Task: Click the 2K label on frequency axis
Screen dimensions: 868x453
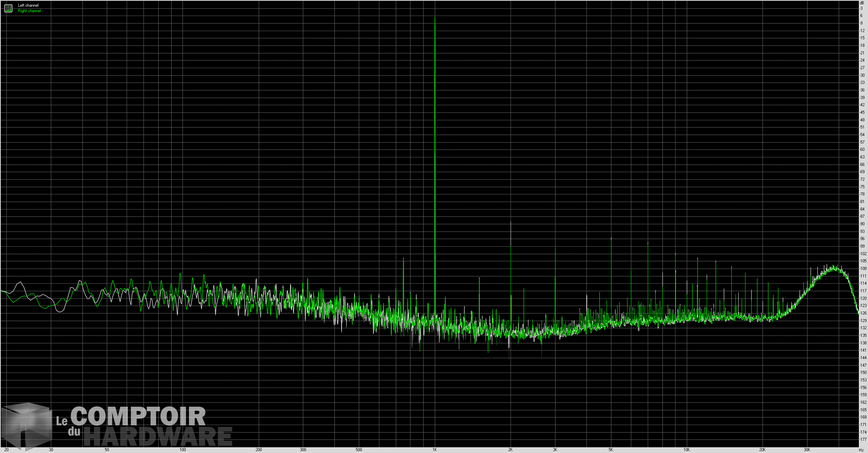Action: (x=511, y=450)
